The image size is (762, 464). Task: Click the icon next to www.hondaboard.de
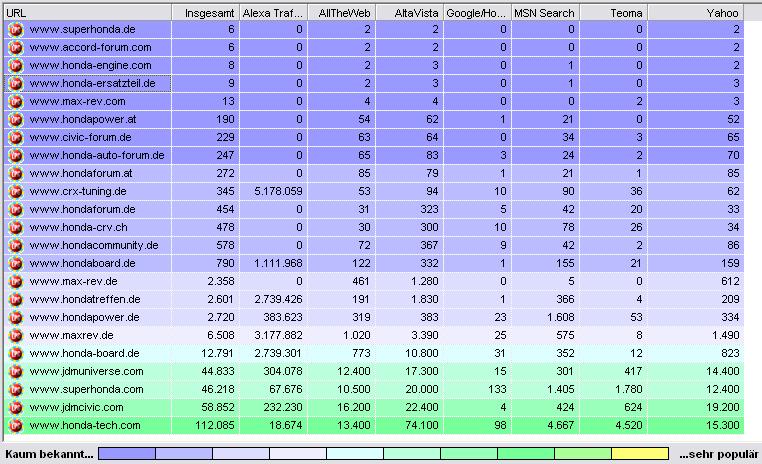pyautogui.click(x=15, y=263)
